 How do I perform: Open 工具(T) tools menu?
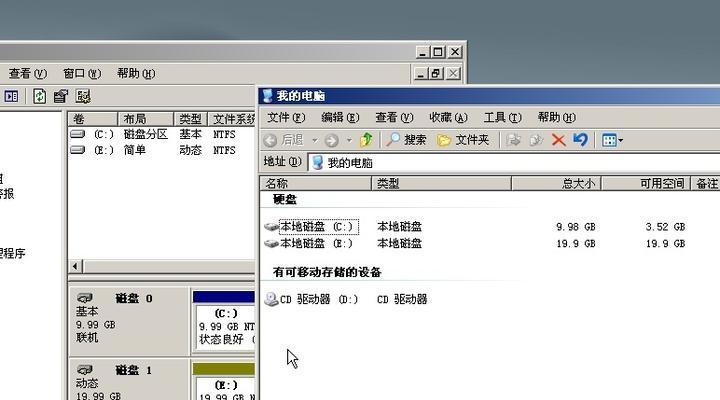pyautogui.click(x=502, y=118)
